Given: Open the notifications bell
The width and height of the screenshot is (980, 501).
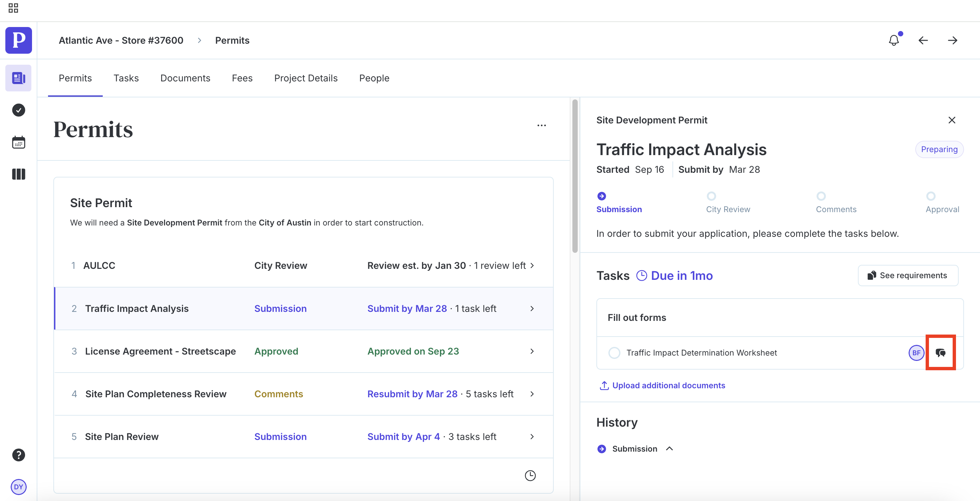Looking at the screenshot, I should point(894,40).
